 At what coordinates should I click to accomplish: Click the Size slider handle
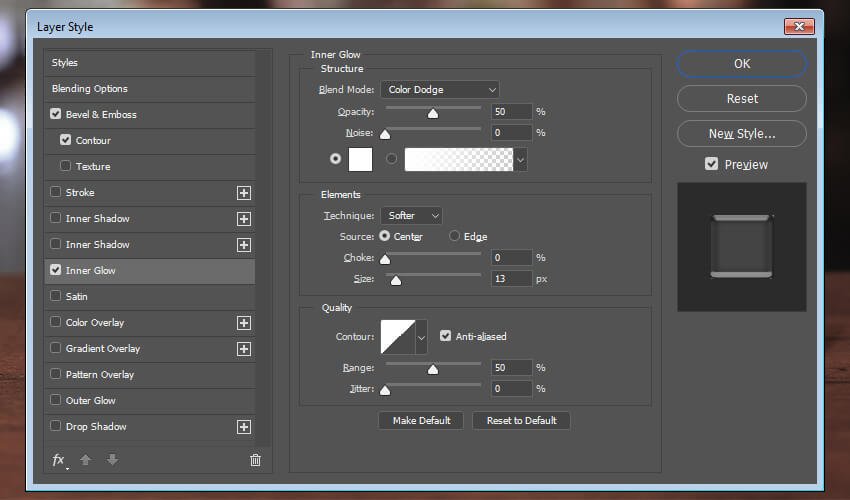click(396, 280)
